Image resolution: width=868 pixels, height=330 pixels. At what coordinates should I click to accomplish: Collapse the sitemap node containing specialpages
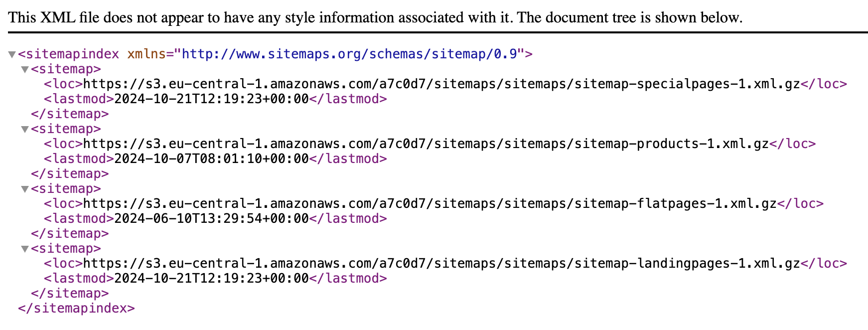[x=24, y=69]
